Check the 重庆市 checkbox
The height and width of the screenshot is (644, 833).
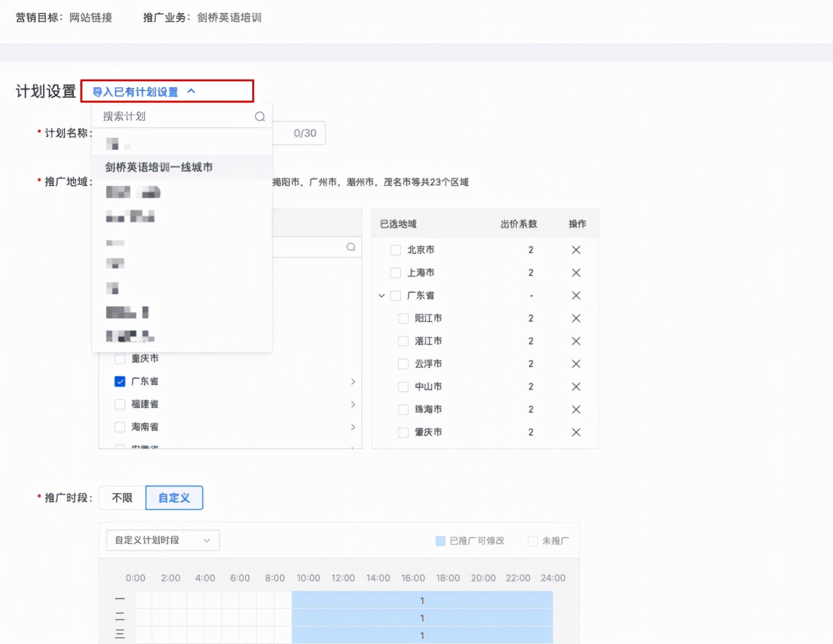click(x=119, y=358)
